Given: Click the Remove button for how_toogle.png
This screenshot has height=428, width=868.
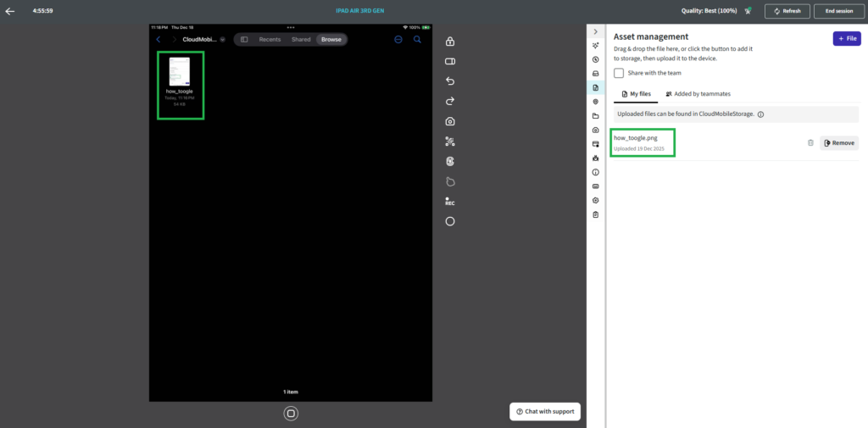Looking at the screenshot, I should (838, 143).
